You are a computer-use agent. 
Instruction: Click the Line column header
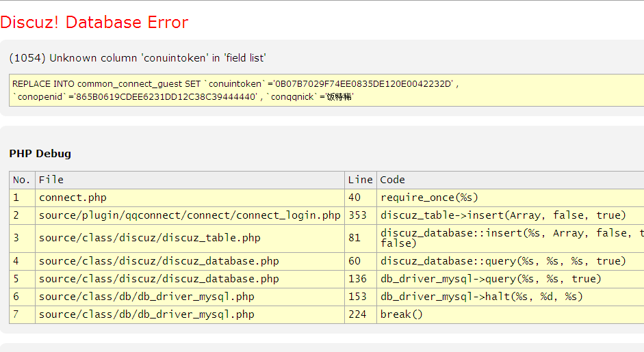tap(360, 180)
